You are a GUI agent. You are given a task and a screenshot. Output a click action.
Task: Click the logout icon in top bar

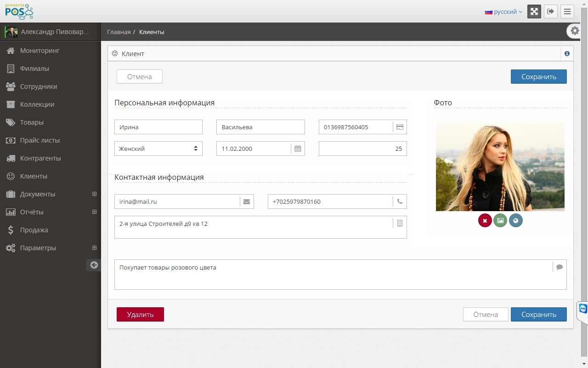tap(551, 11)
